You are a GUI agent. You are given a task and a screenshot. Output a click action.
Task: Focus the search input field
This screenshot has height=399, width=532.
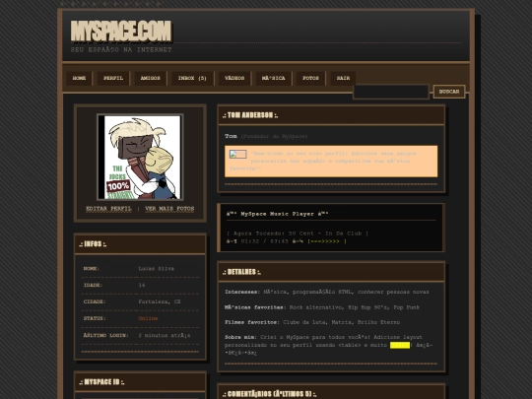tap(391, 92)
